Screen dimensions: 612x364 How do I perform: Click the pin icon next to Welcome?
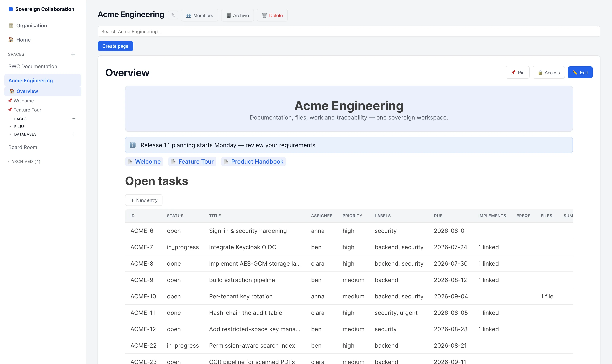click(x=10, y=101)
